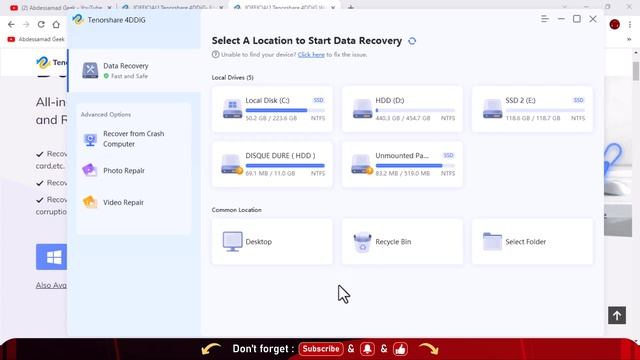The height and width of the screenshot is (360, 640).
Task: Click the Subscribe button in the banner
Action: coord(321,349)
